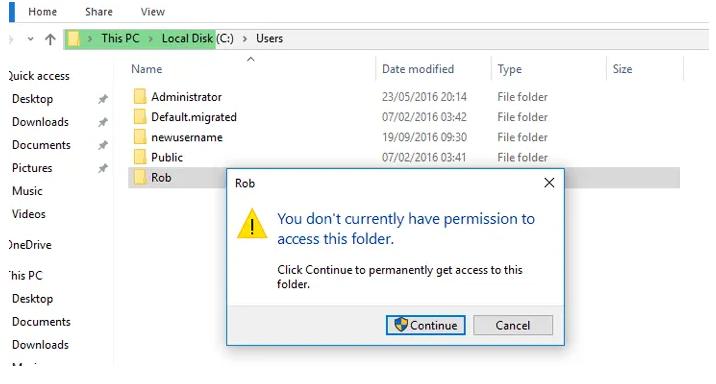Click the Up arrow navigation icon
The image size is (716, 384).
[50, 39]
